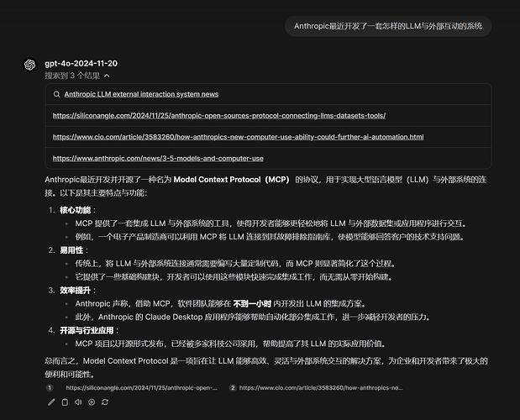Click the user message bubble about Anthropic
520x420 pixels.
[x=388, y=26]
